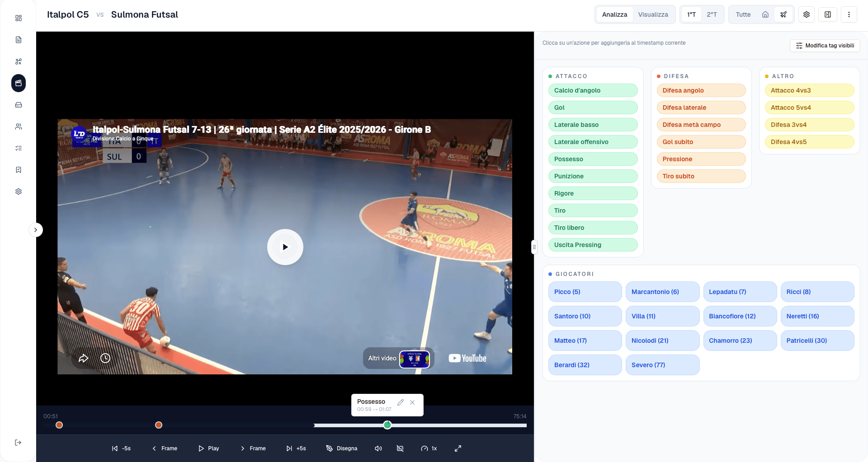Add Attacco 4vs3 tag

(x=809, y=90)
